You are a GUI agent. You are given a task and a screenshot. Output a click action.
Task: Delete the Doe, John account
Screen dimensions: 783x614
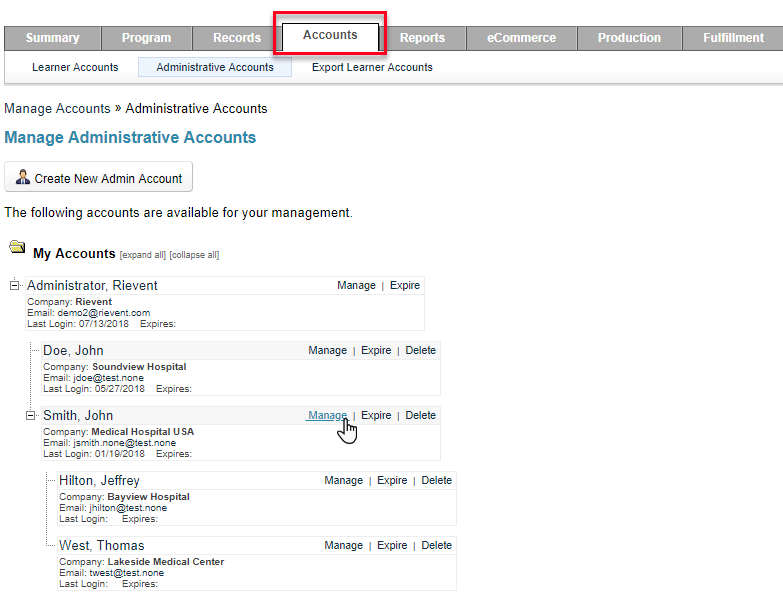click(x=420, y=350)
